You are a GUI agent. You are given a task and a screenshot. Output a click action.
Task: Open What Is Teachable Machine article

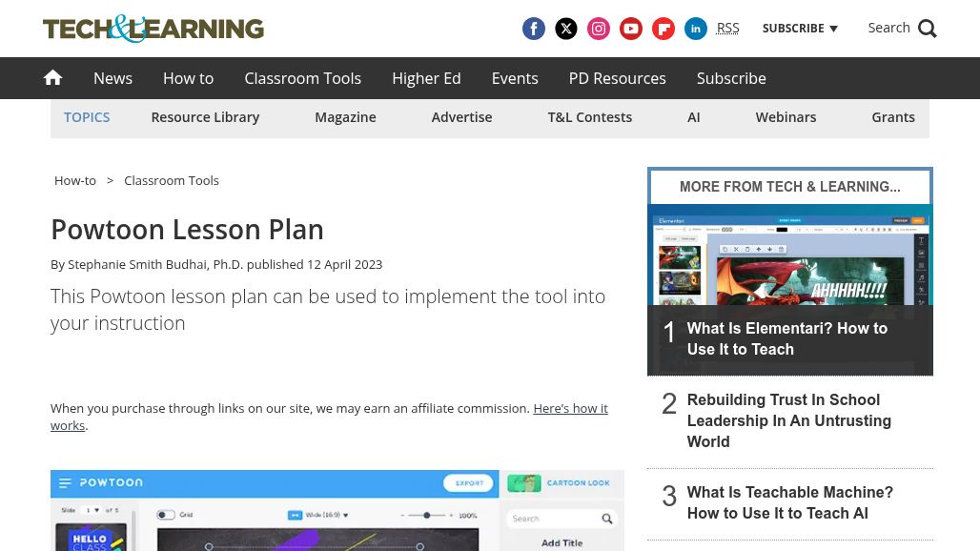coord(790,502)
